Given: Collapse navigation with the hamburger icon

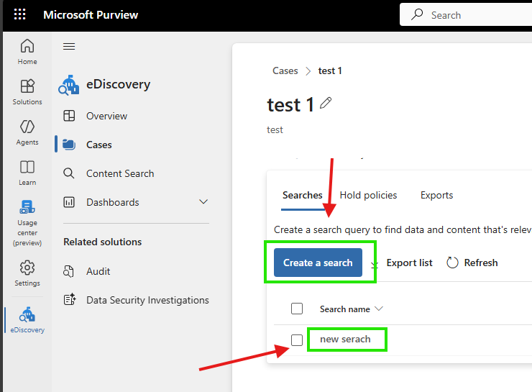Looking at the screenshot, I should click(x=69, y=47).
